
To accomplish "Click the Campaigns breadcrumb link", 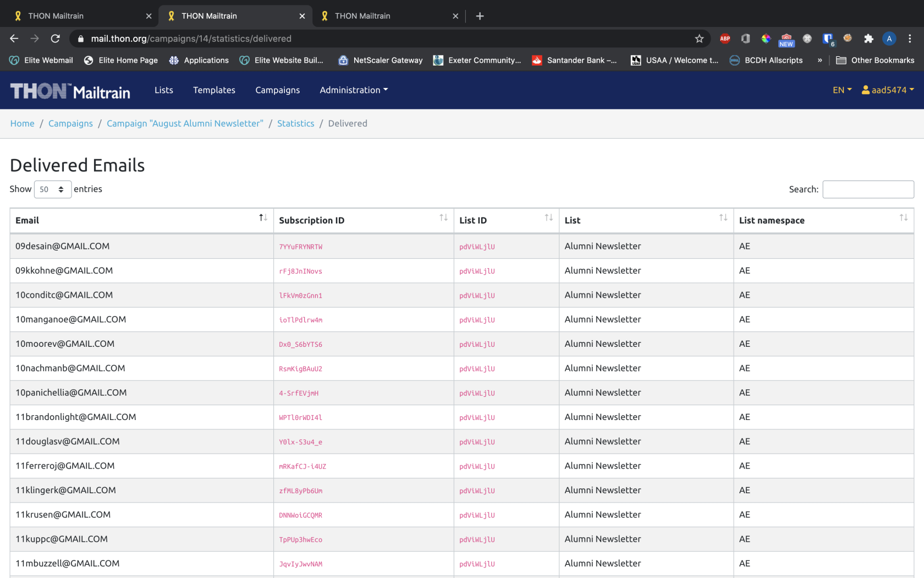I will coord(70,123).
